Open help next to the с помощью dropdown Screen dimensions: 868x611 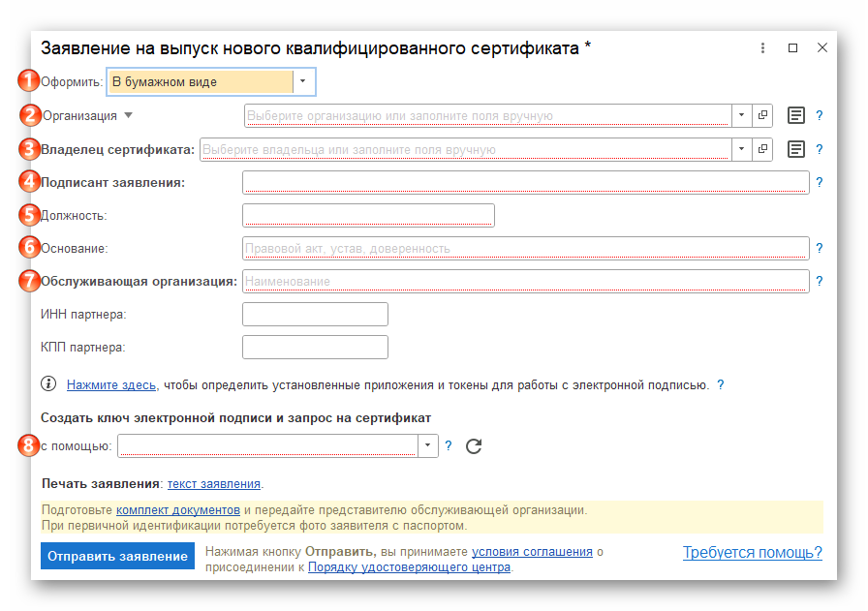pos(448,446)
